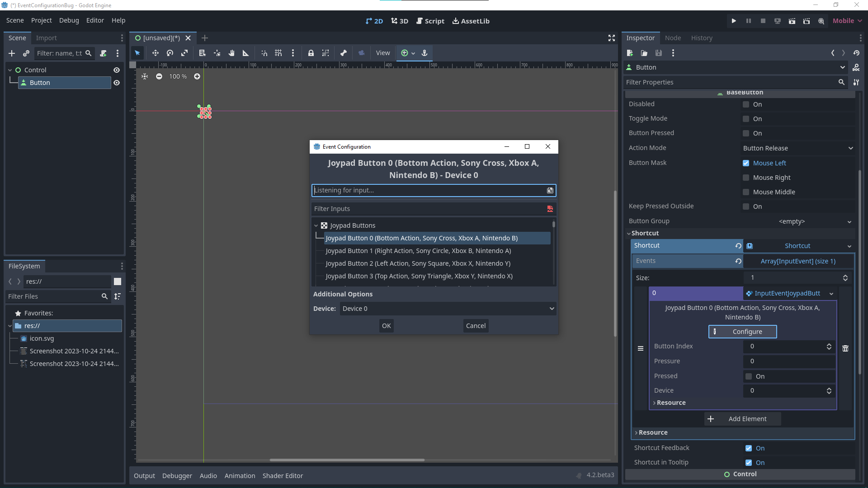The height and width of the screenshot is (488, 868).
Task: Confirm the event with OK
Action: [386, 325]
